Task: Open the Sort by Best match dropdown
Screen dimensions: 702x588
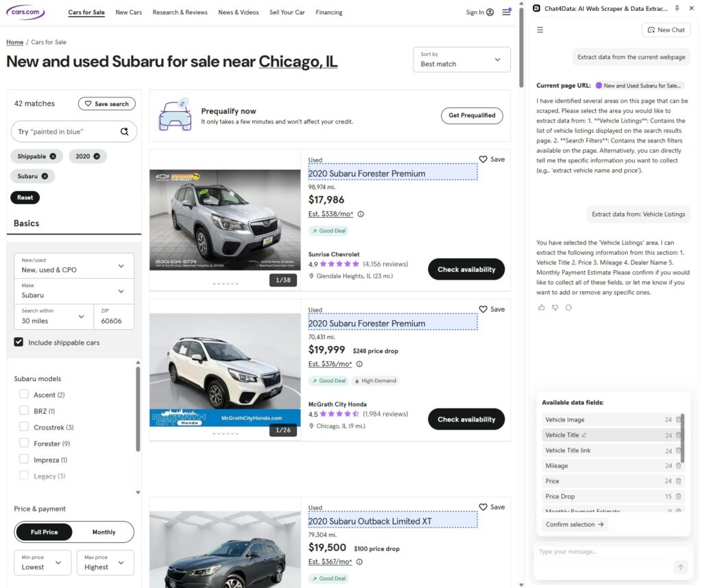Action: click(x=461, y=60)
